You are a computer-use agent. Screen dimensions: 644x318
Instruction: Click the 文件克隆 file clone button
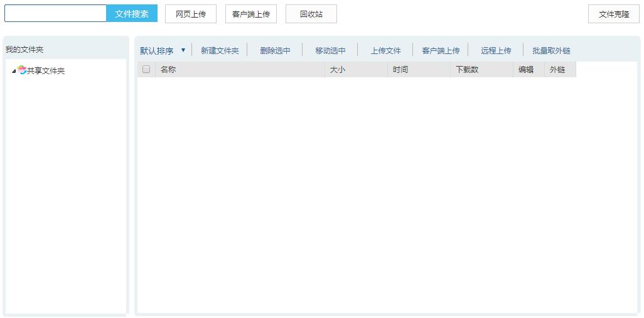tap(614, 14)
